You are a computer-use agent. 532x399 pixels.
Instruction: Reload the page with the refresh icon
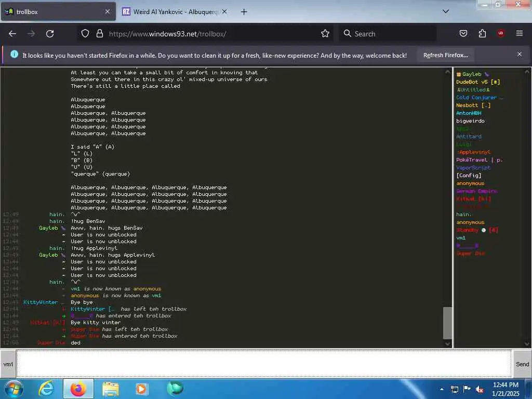(x=50, y=34)
